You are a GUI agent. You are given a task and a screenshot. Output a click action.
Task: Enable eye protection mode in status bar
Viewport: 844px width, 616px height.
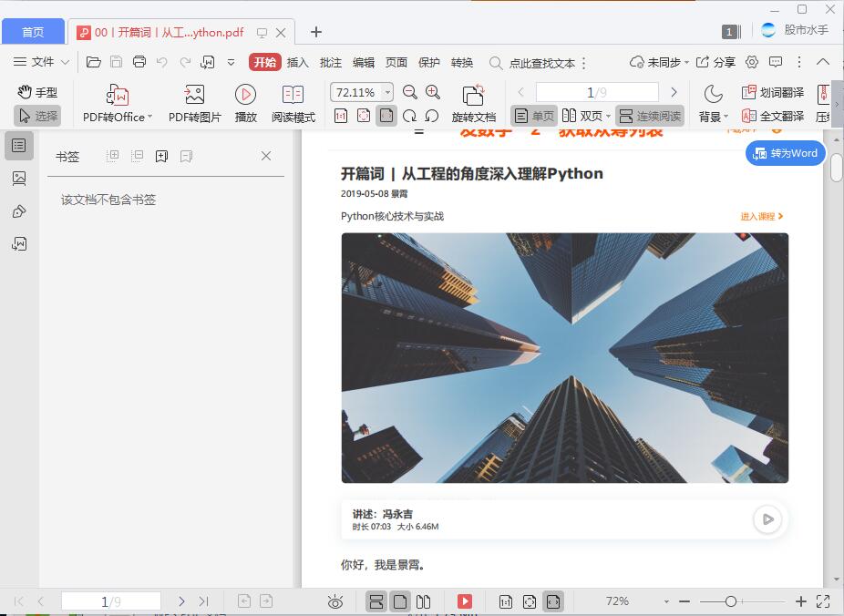[x=335, y=601]
